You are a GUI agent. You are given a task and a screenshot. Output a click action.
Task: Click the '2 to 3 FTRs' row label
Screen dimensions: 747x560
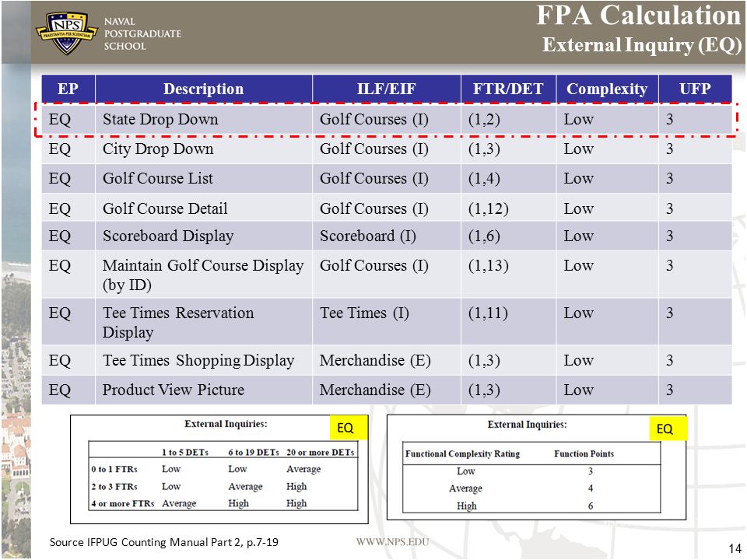pos(114,487)
